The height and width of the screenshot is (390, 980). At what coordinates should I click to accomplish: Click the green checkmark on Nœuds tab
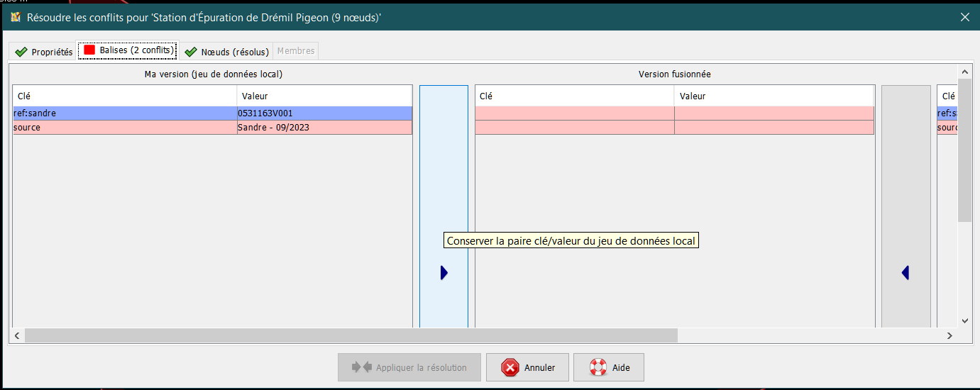click(191, 52)
